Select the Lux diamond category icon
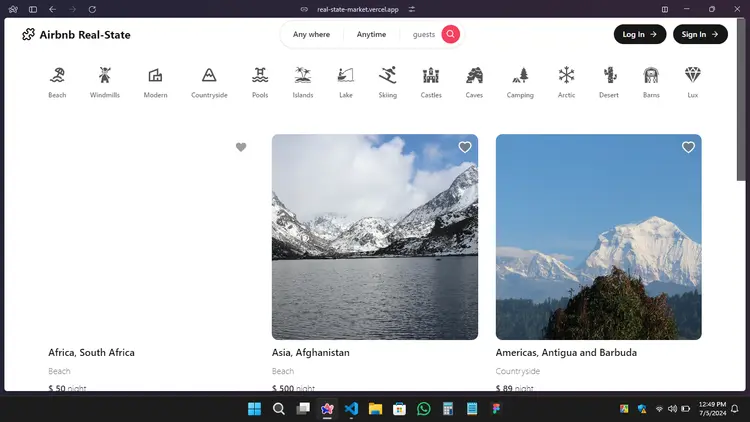The height and width of the screenshot is (422, 750). click(693, 75)
